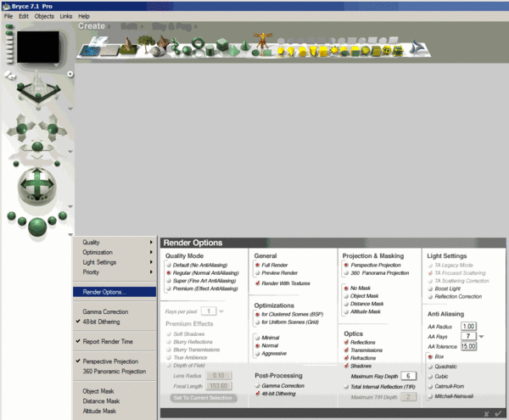Click the large green Render sphere
This screenshot has height=420, width=509.
point(37,227)
